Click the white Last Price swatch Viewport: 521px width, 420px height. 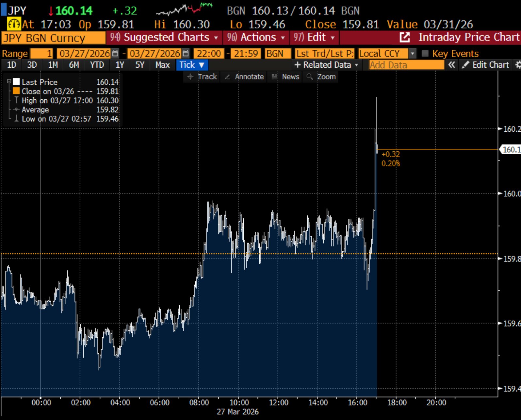point(16,82)
